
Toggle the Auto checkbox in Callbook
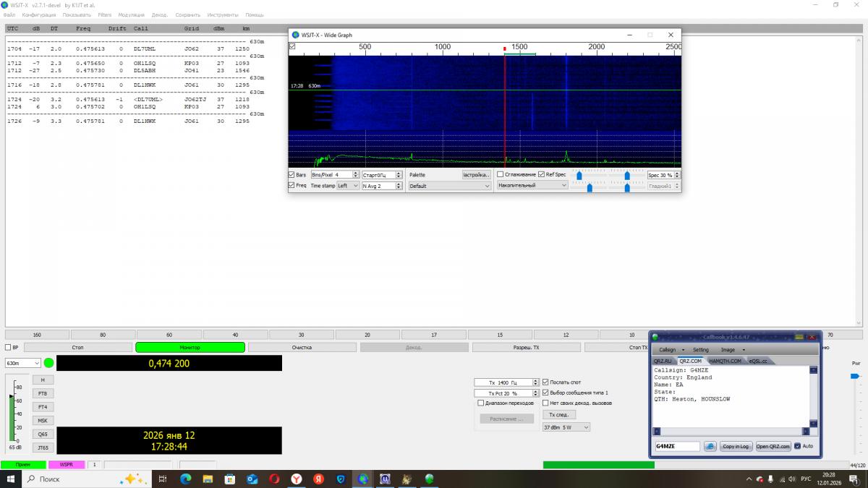(797, 446)
